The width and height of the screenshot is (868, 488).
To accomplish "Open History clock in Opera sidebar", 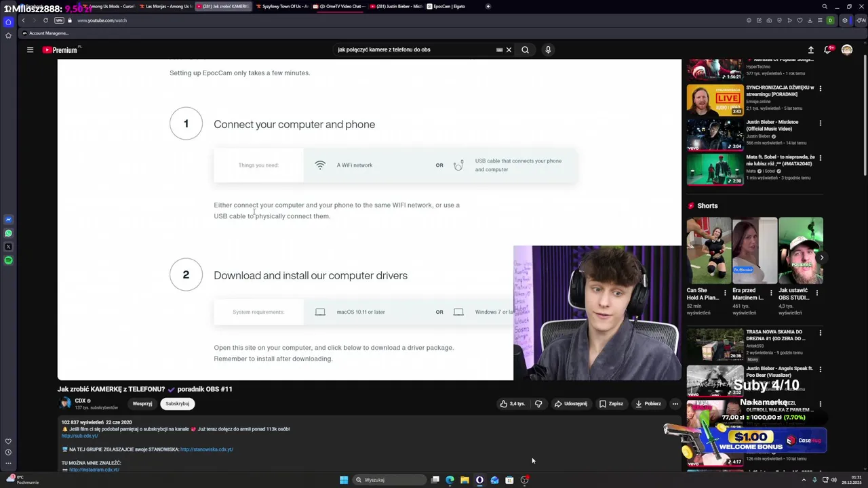I will (x=8, y=452).
